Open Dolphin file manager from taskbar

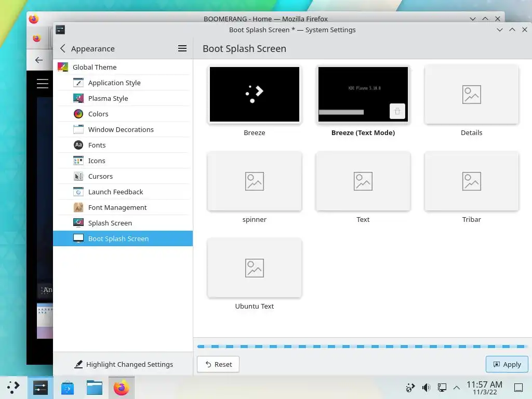[x=95, y=388]
